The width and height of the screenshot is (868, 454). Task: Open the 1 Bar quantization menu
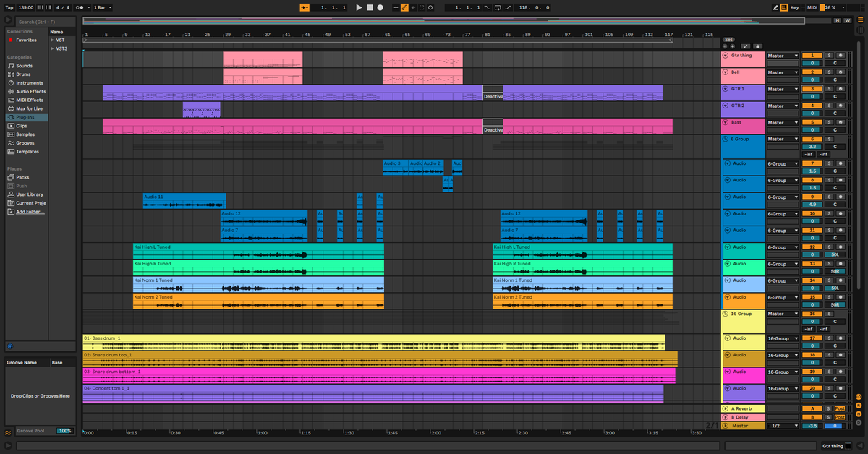[x=101, y=7]
